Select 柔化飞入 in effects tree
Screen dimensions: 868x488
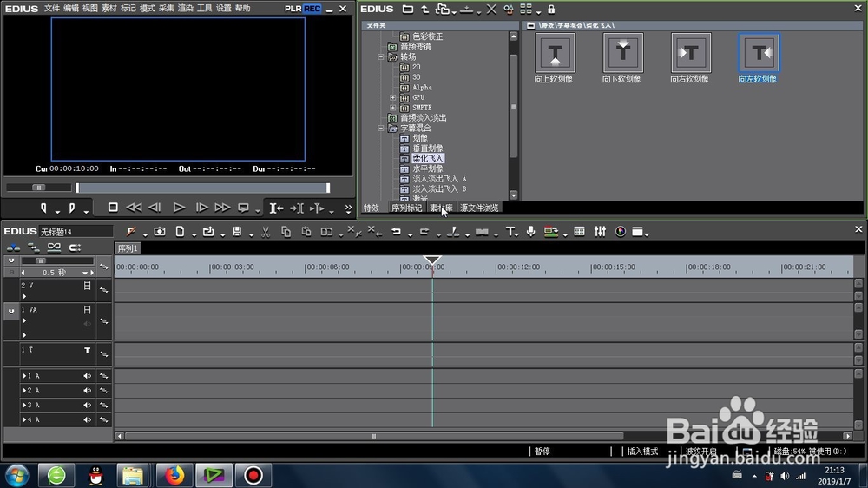pyautogui.click(x=428, y=158)
